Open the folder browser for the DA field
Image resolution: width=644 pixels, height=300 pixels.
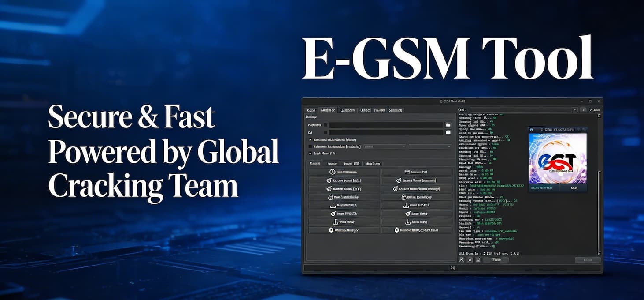click(x=448, y=131)
